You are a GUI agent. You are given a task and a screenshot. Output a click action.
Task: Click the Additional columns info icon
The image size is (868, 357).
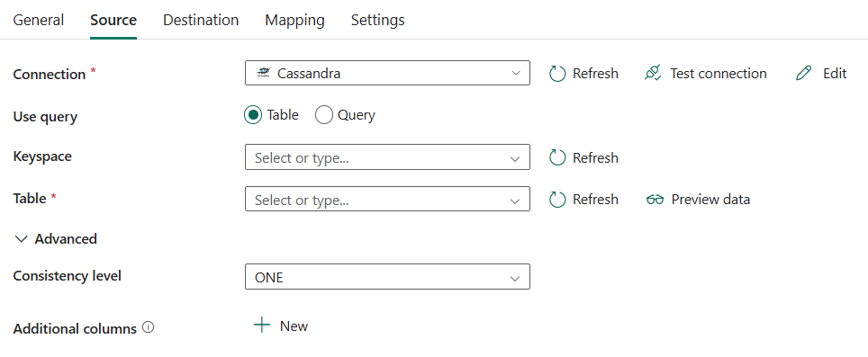148,327
